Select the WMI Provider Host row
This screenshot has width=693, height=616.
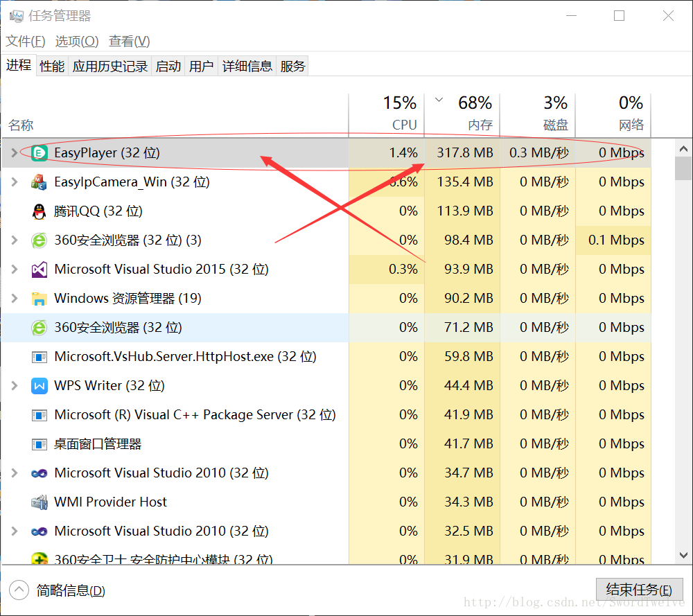click(326, 502)
